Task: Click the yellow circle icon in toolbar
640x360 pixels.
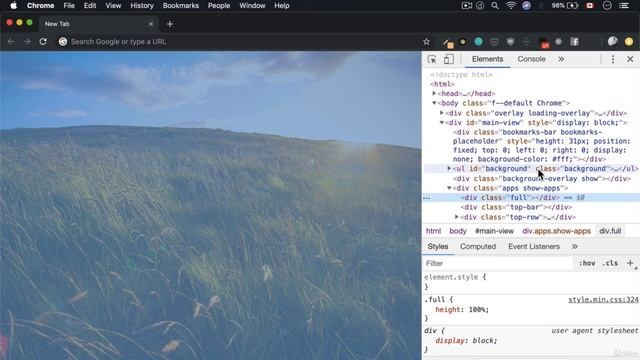Action: (x=629, y=42)
